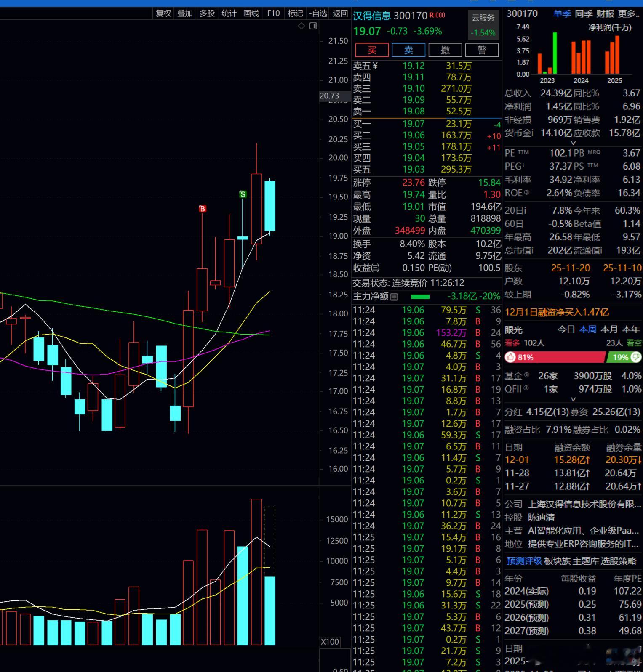
Task: Click the info icon beside 货币金
Action: pos(531,133)
